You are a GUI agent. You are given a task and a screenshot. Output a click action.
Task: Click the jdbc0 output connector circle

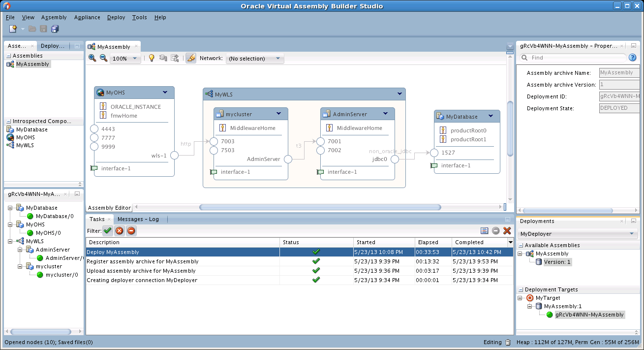[395, 159]
